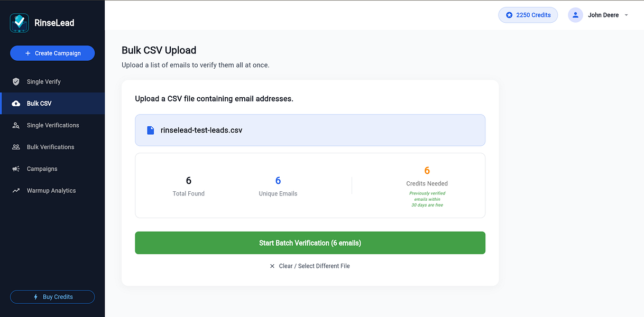
Task: Click the previously verified emails free note
Action: [x=427, y=199]
